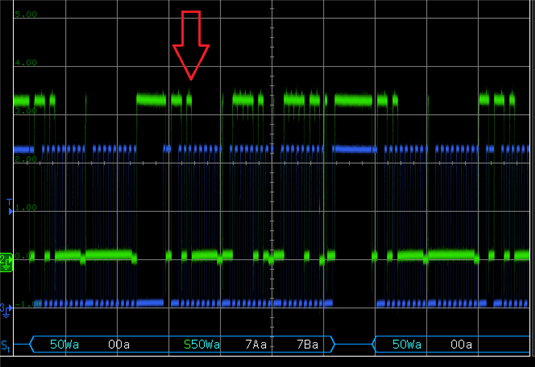The width and height of the screenshot is (535, 367).
Task: Click the rightmost 00a decoded byte
Action: [461, 344]
